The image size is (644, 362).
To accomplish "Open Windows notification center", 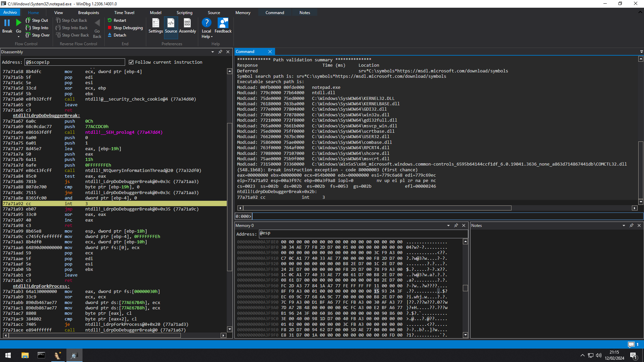I will coord(633,355).
